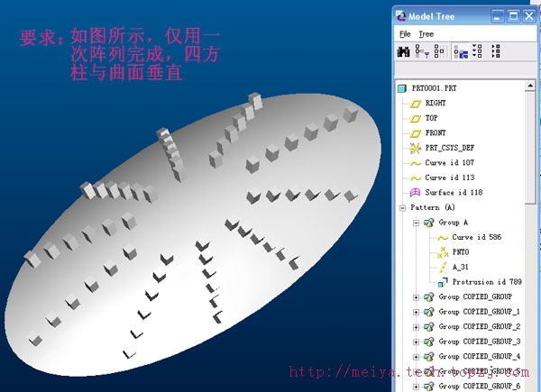
Task: Select the Curve id 107 text
Action: point(450,163)
